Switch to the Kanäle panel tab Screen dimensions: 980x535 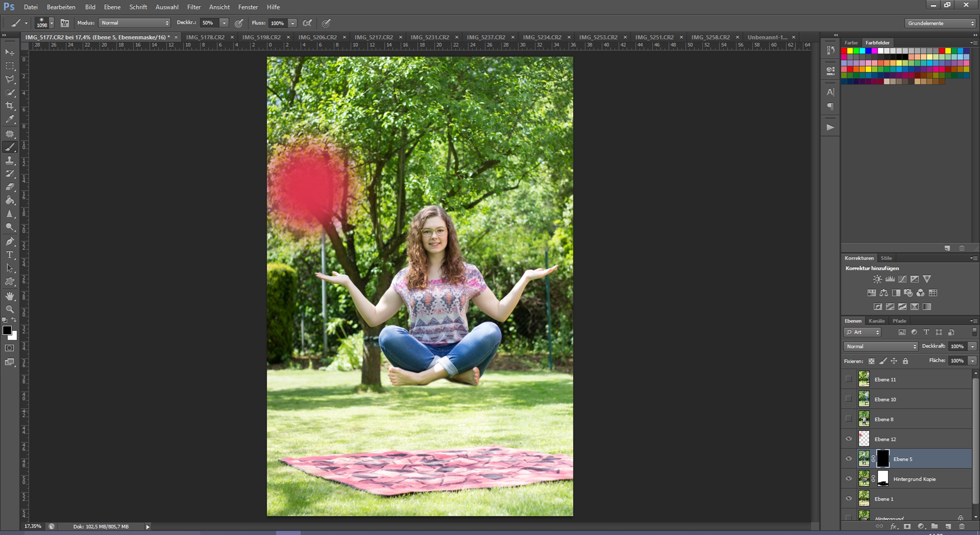(877, 321)
